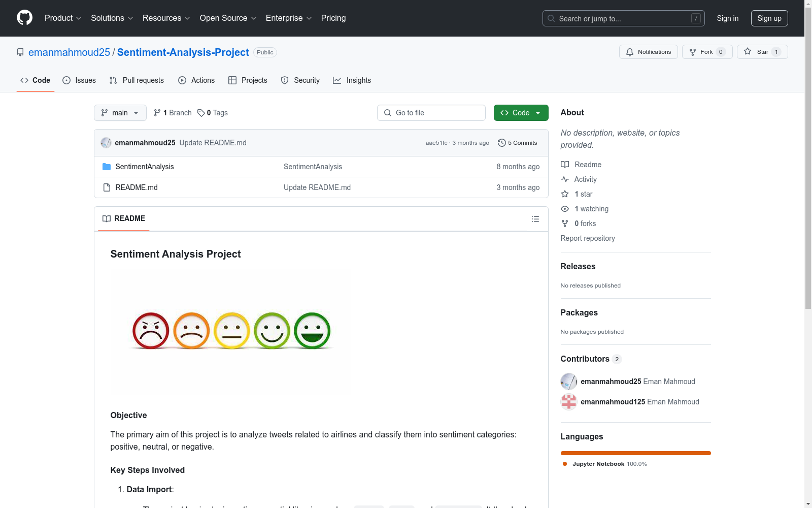
Task: View the 1 watching link
Action: [585, 209]
